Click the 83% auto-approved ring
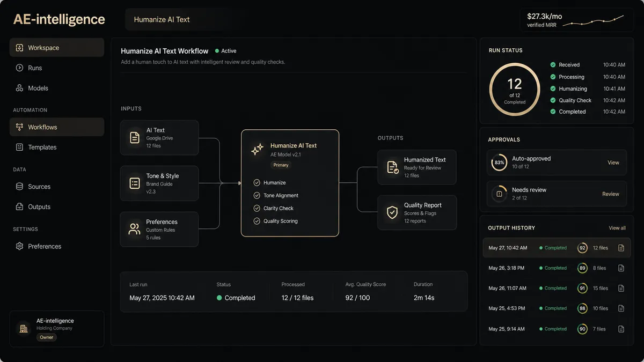The height and width of the screenshot is (362, 644). click(499, 162)
